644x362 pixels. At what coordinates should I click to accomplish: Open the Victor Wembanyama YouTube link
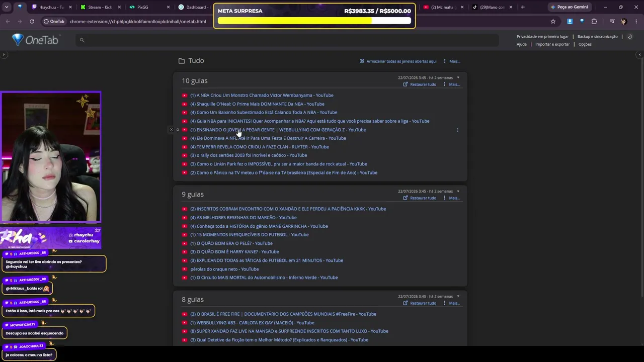262,96
